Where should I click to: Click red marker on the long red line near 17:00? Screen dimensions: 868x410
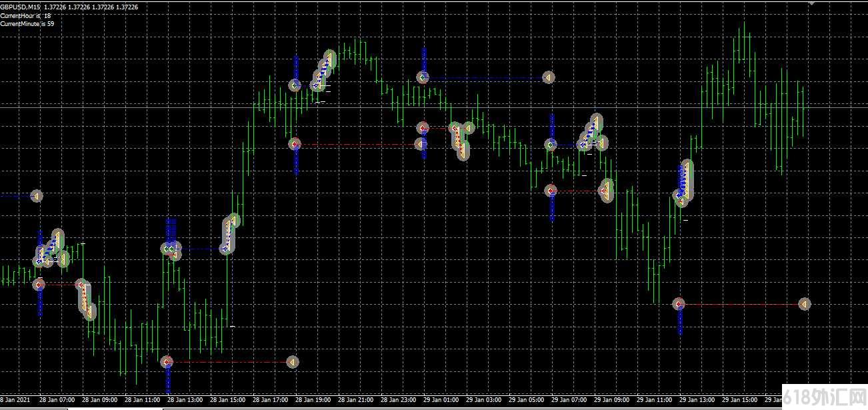click(295, 144)
